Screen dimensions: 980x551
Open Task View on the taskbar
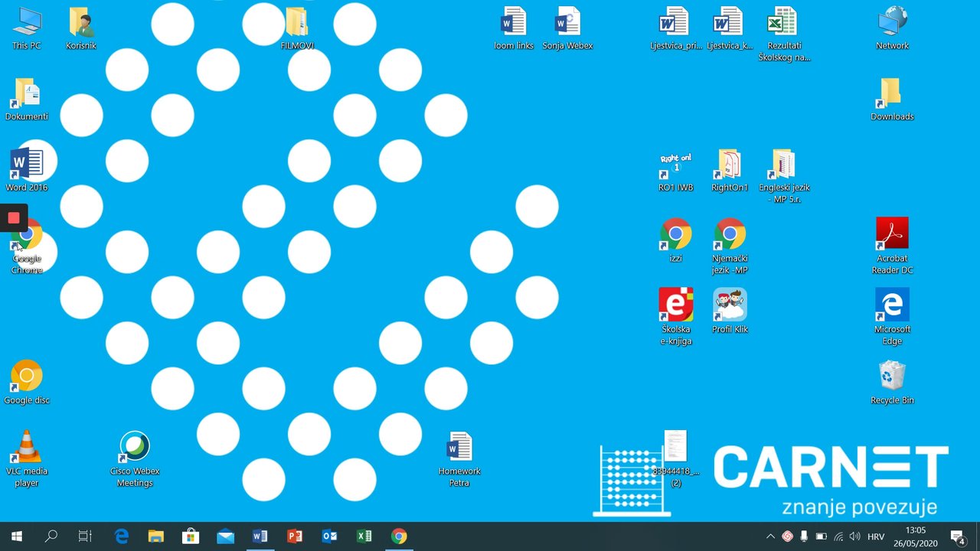click(85, 536)
